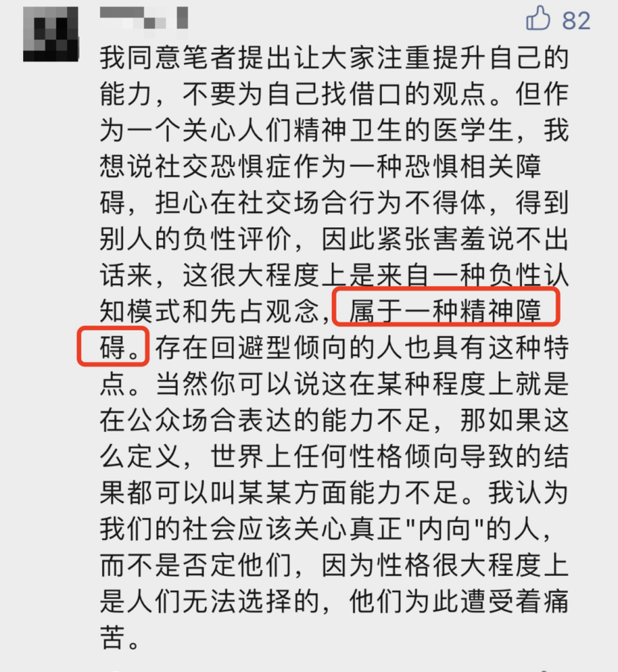Click the line 么定义,世界上任何性格倾向
618x672 pixels.
334,456
